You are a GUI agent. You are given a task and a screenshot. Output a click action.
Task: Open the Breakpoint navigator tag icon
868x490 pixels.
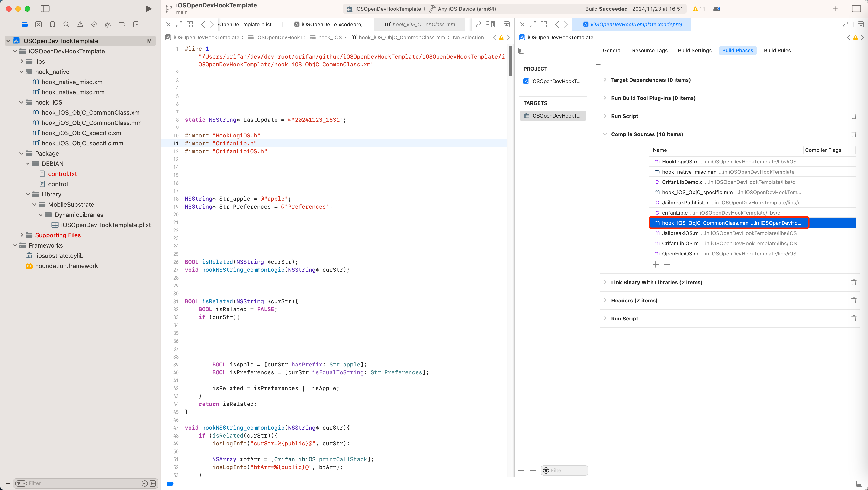point(122,24)
